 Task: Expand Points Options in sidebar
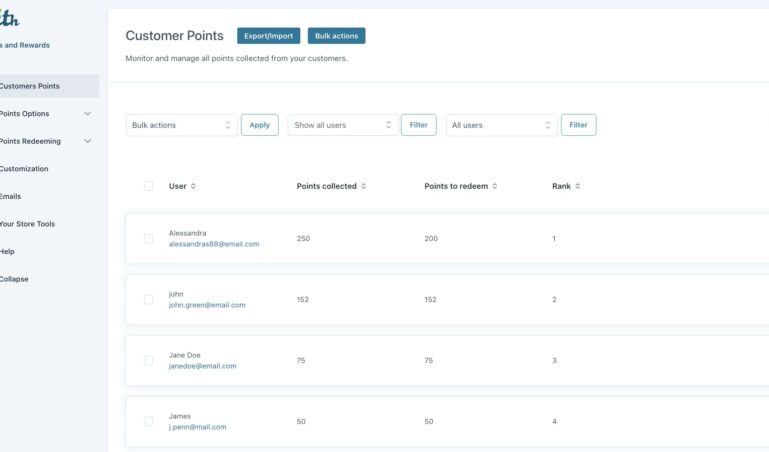pyautogui.click(x=87, y=114)
